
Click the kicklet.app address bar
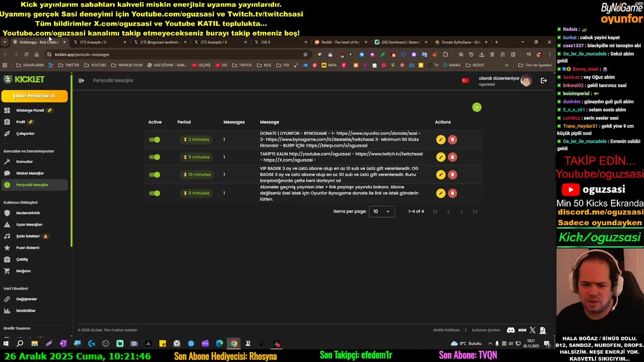pos(176,54)
